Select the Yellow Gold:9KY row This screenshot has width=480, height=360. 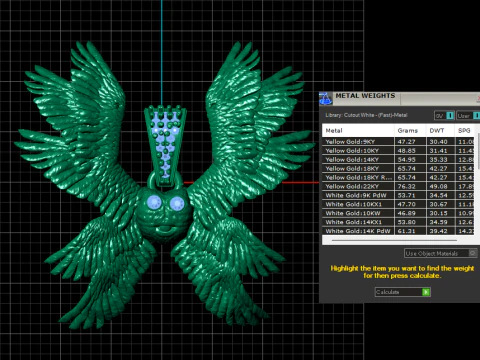click(398, 142)
